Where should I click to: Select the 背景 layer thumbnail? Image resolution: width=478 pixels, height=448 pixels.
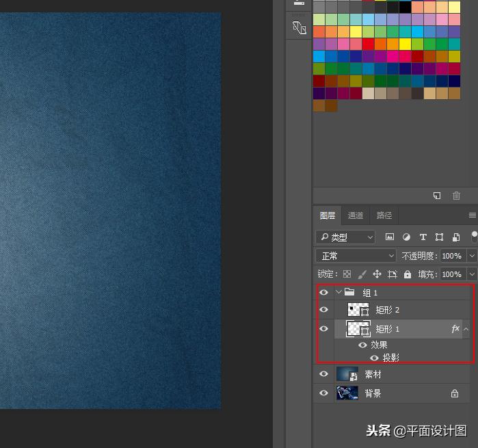click(347, 393)
